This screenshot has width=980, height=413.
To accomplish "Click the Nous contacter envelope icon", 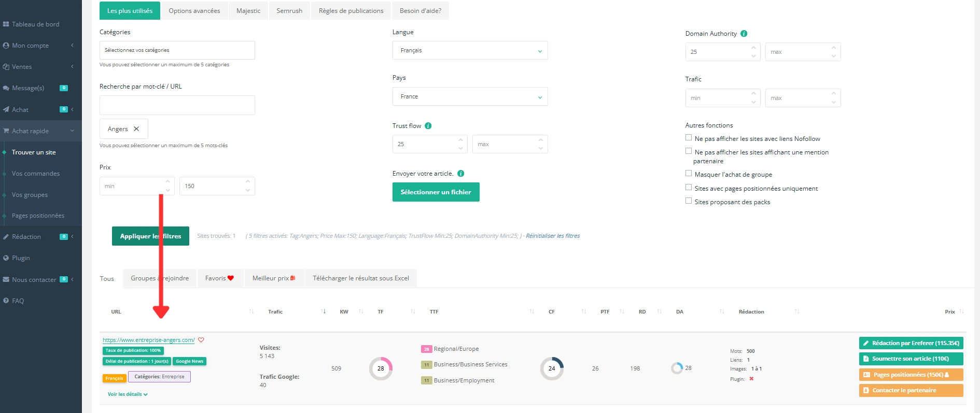I will point(6,279).
